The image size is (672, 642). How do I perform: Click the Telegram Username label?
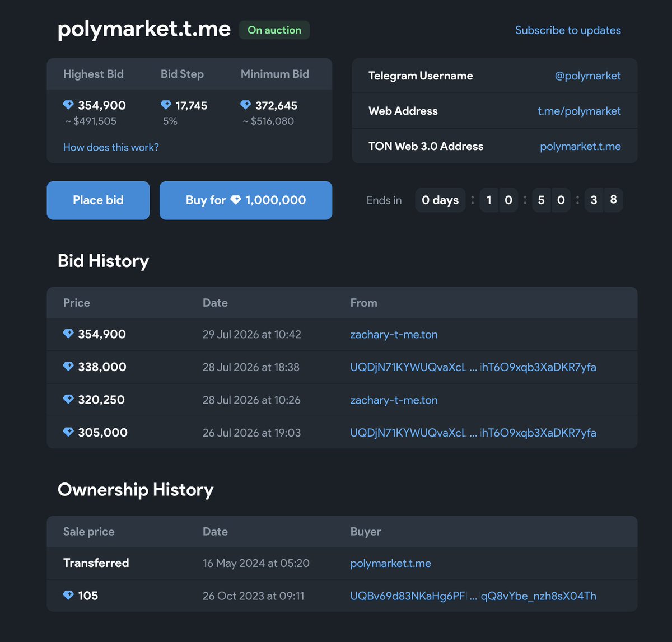tap(421, 76)
